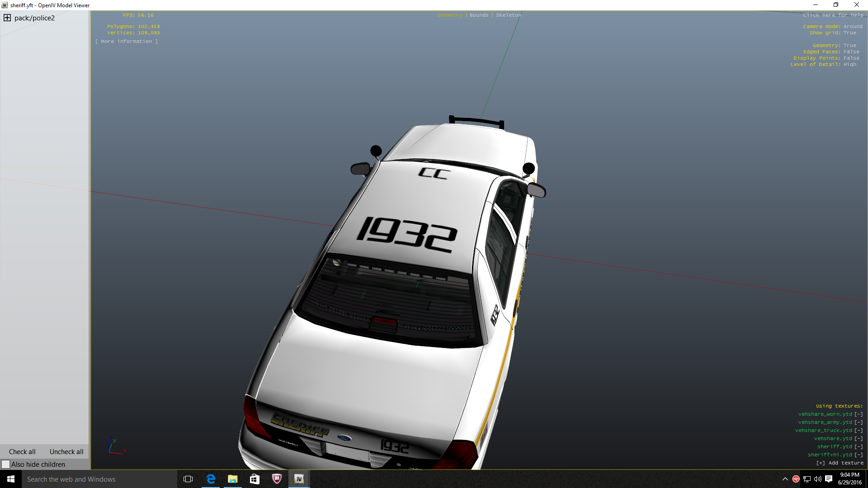The height and width of the screenshot is (488, 868).
Task: Open Task View icon
Action: [188, 479]
